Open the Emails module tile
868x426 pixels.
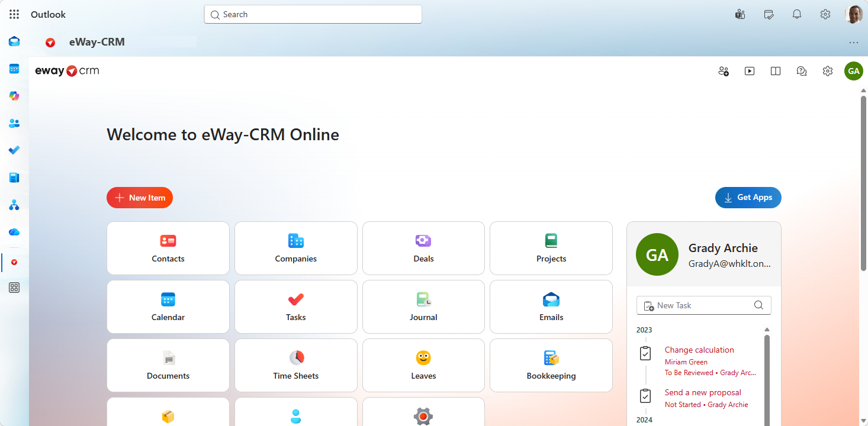point(551,307)
